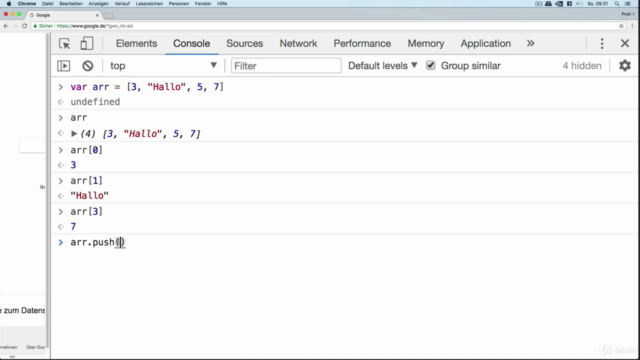Viewport: 640px width, 360px height.
Task: Open the Sources tab
Action: click(244, 43)
